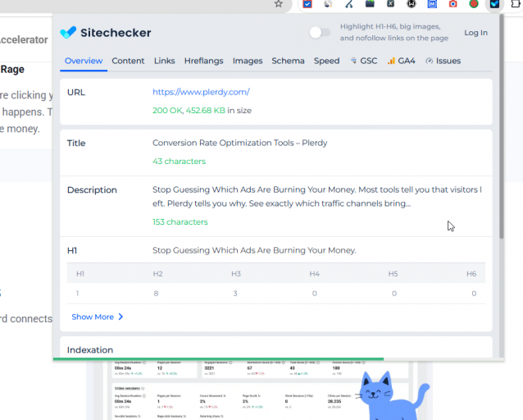Switch to the Content tab
This screenshot has width=523, height=420.
tap(128, 61)
